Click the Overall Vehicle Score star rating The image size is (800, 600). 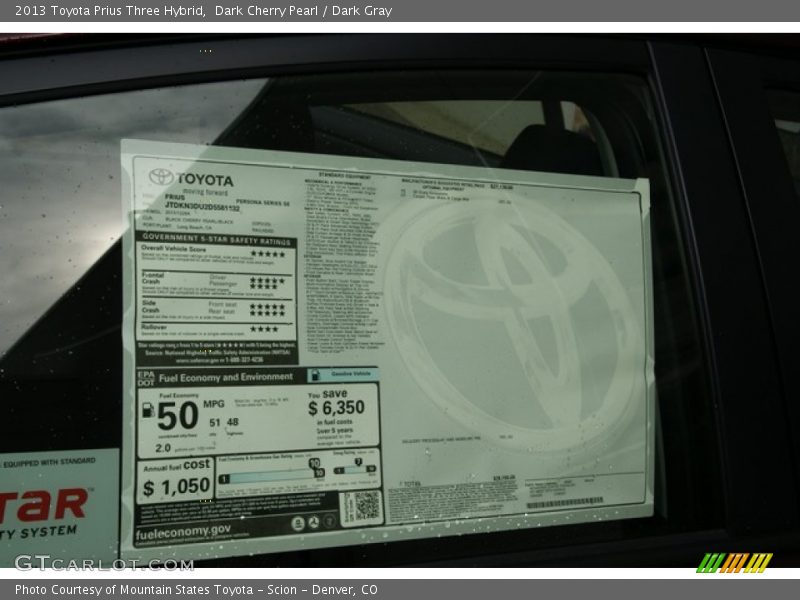pos(267,254)
